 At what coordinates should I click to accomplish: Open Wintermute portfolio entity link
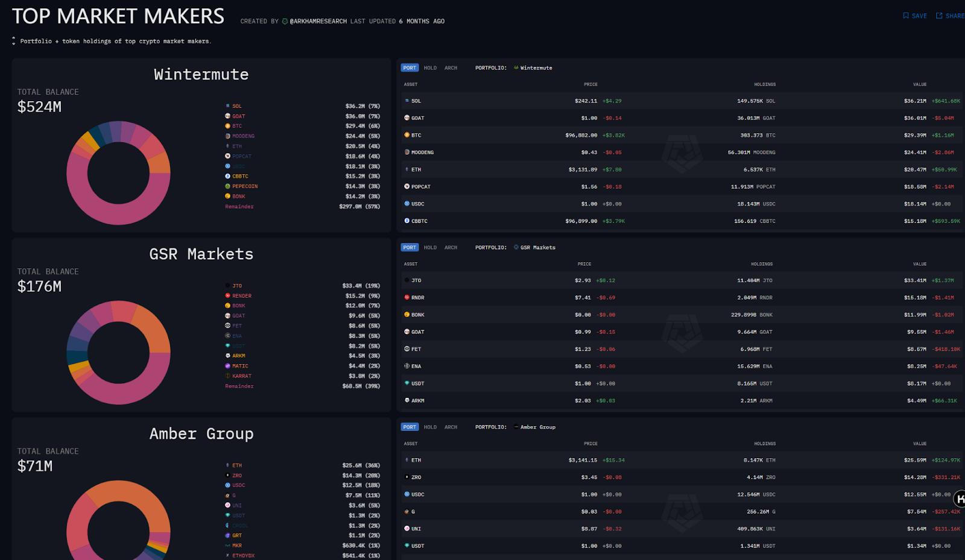[x=533, y=68]
